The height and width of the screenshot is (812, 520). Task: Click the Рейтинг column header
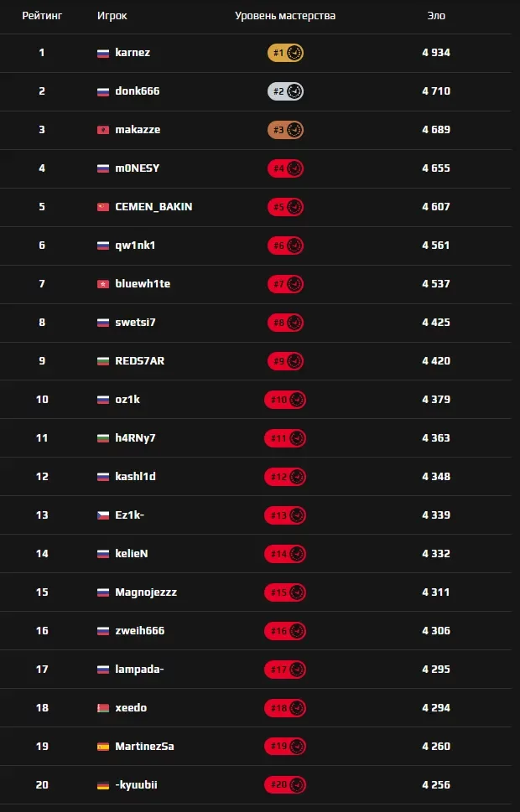pyautogui.click(x=42, y=16)
